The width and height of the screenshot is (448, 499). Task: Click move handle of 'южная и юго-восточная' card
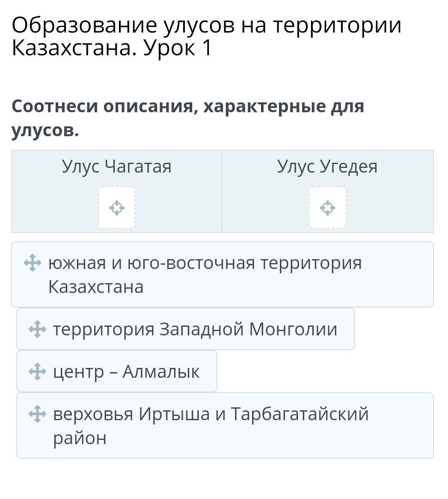pos(33,263)
